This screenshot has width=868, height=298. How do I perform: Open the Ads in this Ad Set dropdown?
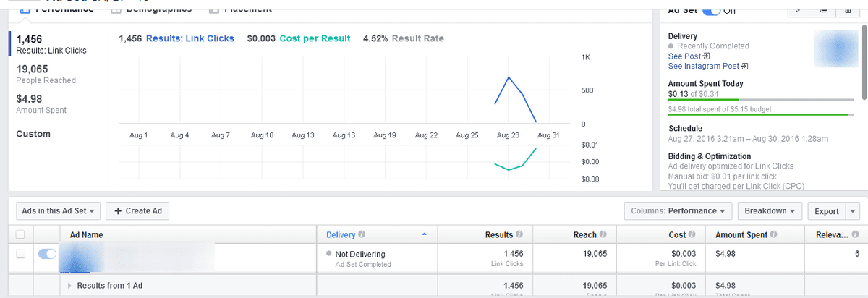(x=58, y=210)
